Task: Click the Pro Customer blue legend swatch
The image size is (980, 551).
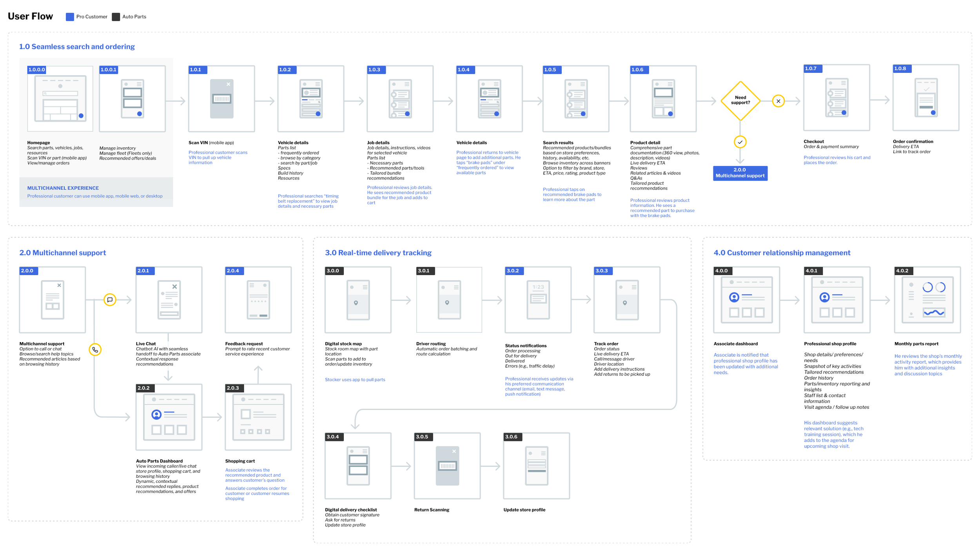Action: click(x=70, y=17)
